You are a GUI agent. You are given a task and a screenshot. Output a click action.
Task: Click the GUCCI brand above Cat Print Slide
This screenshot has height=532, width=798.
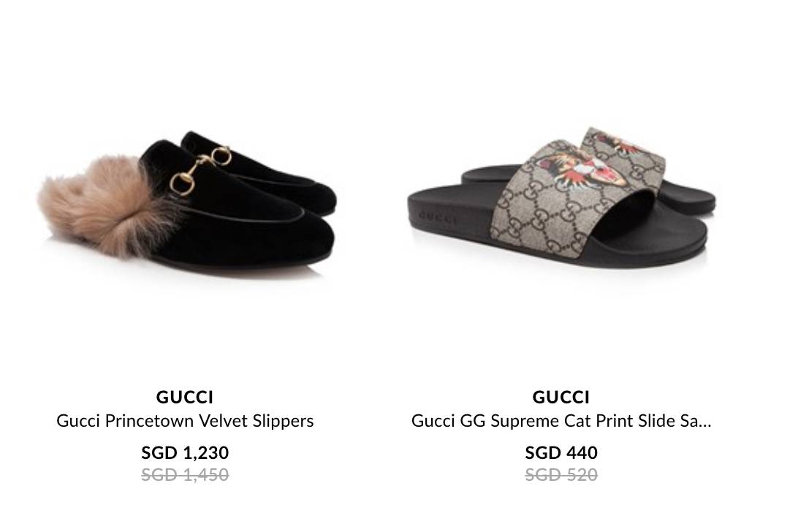560,397
